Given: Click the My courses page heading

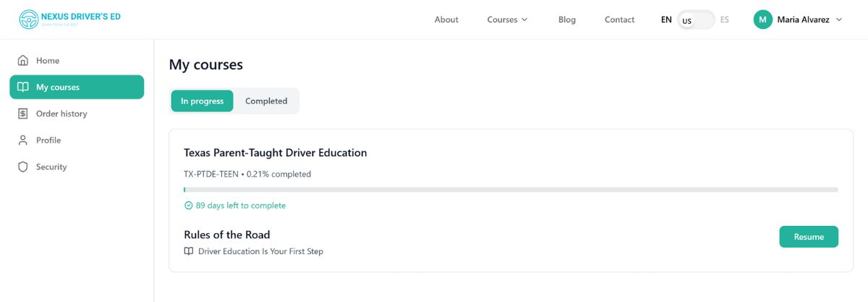Looking at the screenshot, I should pos(205,64).
